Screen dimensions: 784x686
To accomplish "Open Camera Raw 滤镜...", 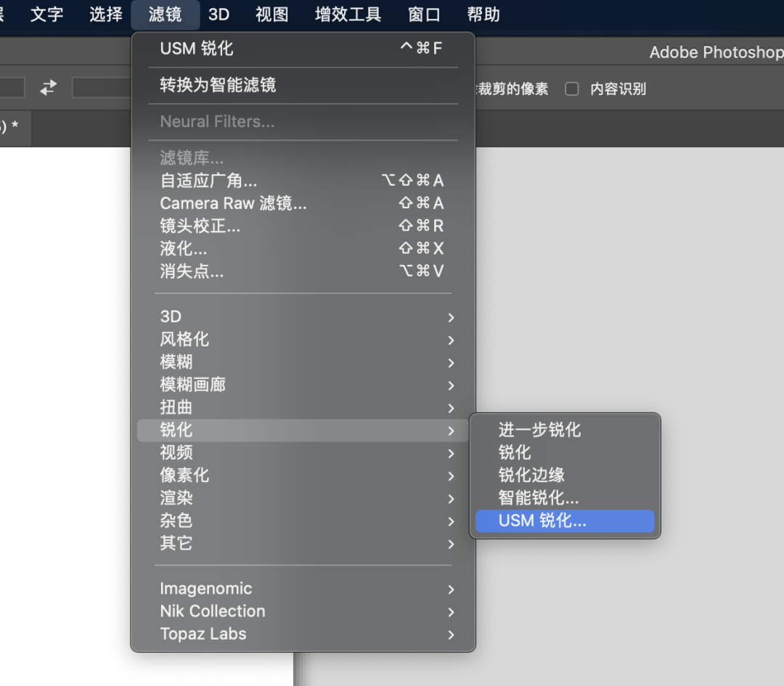I will click(x=303, y=203).
